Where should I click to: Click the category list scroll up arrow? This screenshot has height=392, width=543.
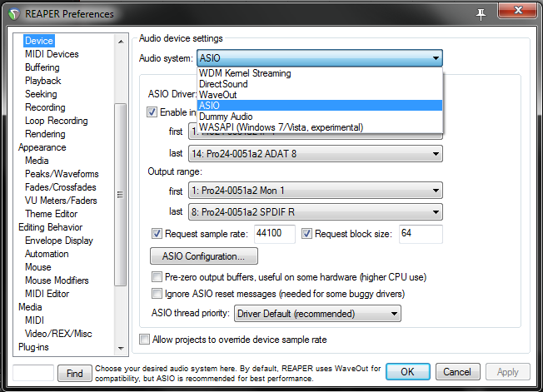[121, 42]
